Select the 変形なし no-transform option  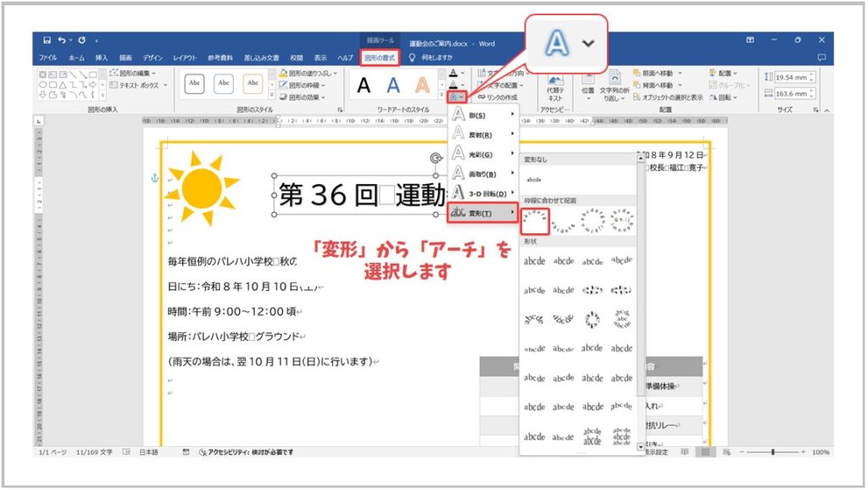535,180
